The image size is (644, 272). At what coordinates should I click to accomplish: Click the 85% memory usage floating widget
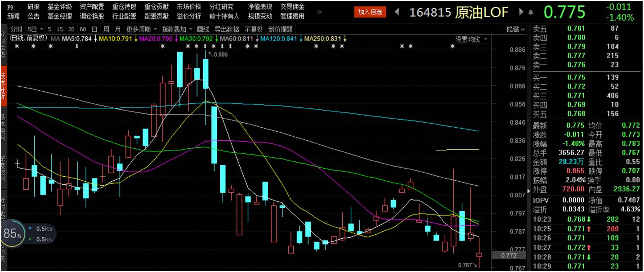point(13,234)
